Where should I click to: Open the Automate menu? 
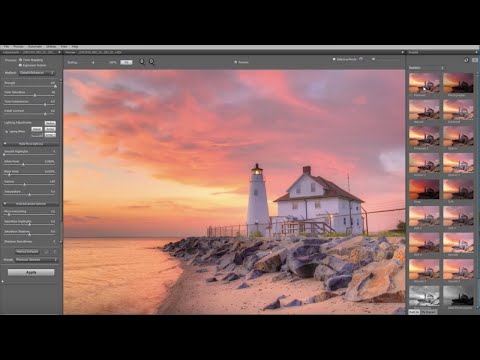tap(35, 47)
